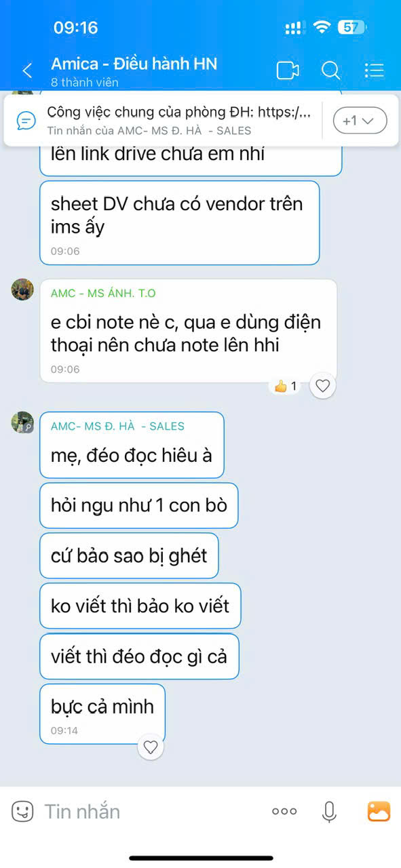The width and height of the screenshot is (401, 868).
Task: Open MS ÁNH. T.O profile avatar
Action: click(x=22, y=290)
